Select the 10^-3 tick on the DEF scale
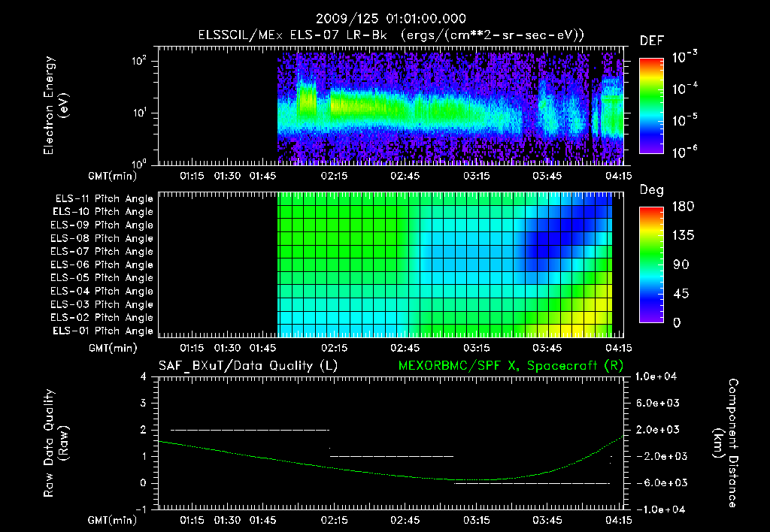 coord(684,57)
